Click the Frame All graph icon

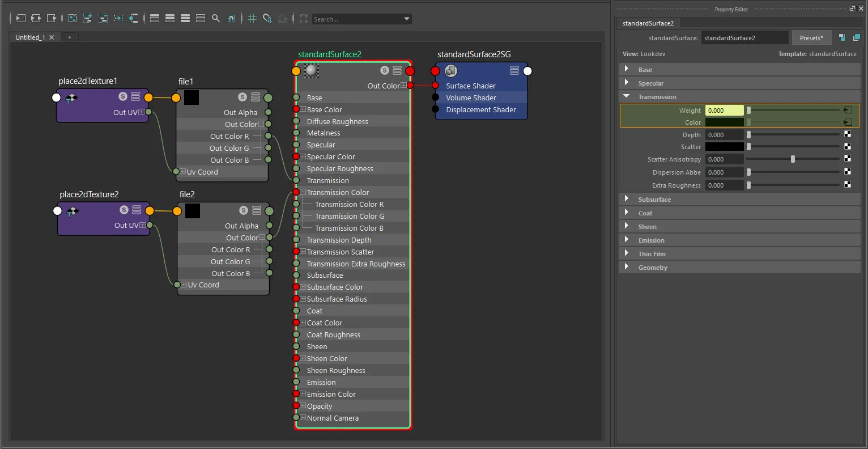pyautogui.click(x=73, y=19)
